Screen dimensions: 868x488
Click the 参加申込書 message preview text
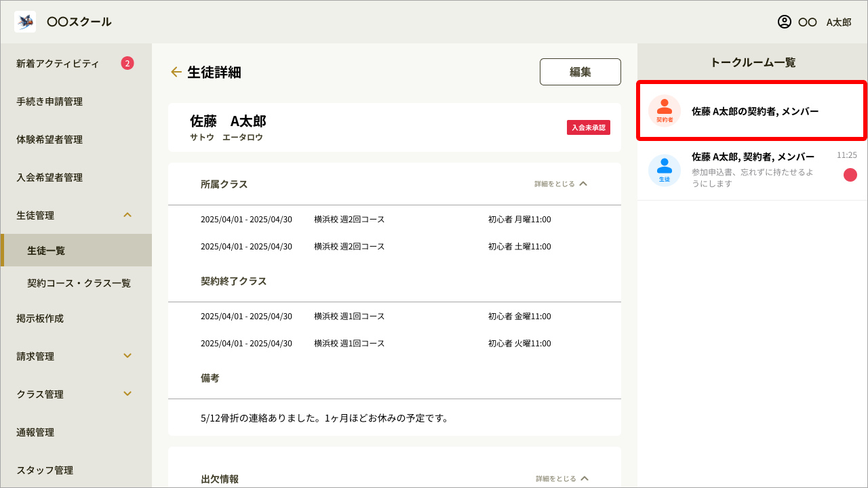tap(753, 178)
